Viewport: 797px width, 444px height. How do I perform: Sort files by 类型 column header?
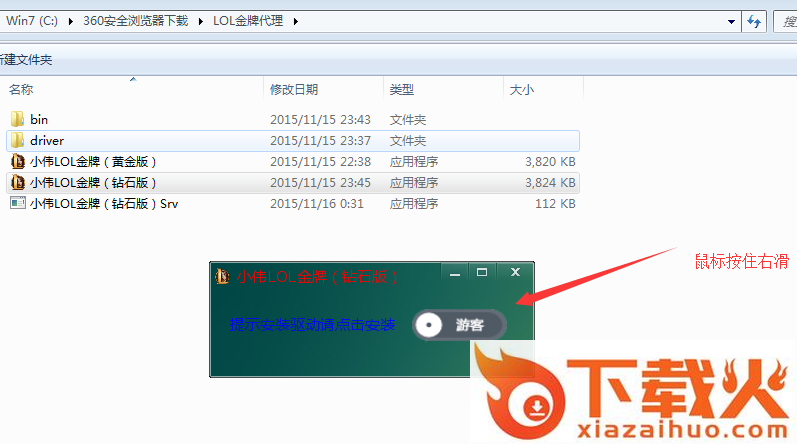point(401,90)
